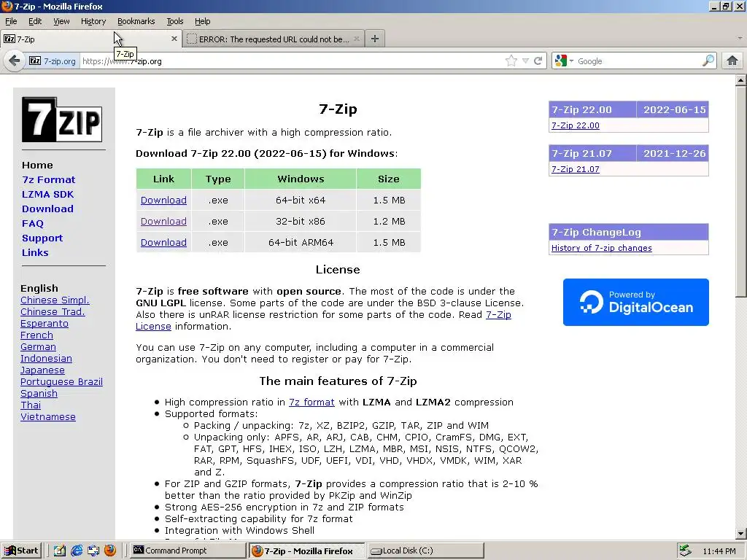The image size is (747, 560).
Task: Switch language to Chinese Trad.
Action: 53,312
